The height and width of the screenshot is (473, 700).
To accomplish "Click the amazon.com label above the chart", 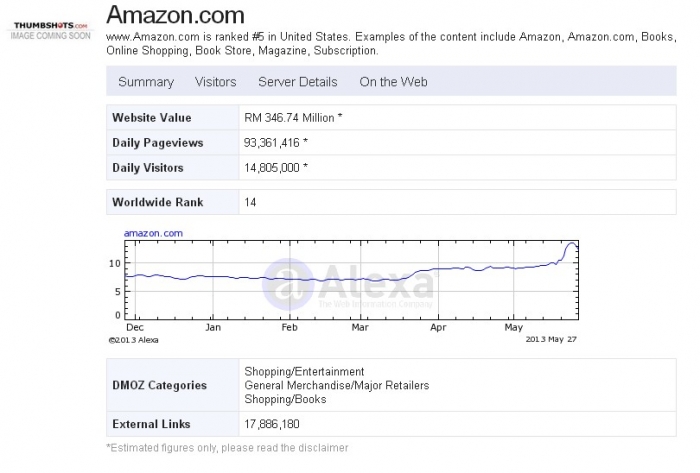I will [x=153, y=233].
